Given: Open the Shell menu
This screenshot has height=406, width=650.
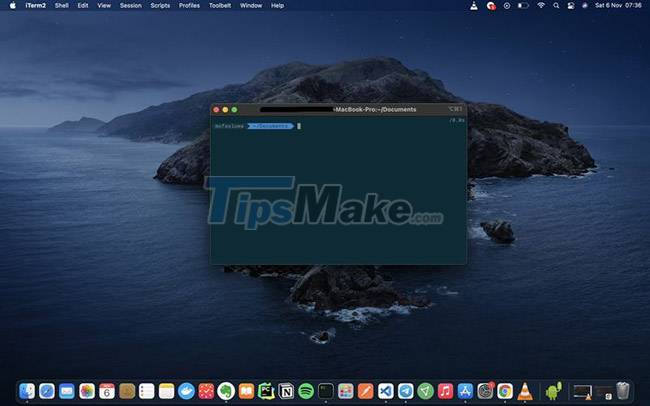Looking at the screenshot, I should (62, 5).
